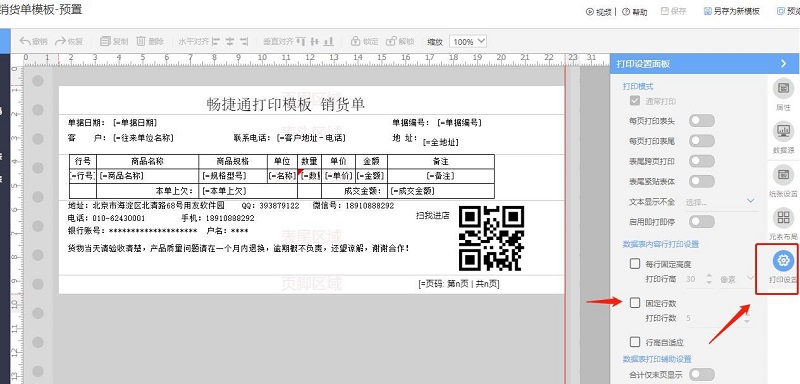Click the [=规格型号] table cell
Image resolution: width=800 pixels, height=384 pixels.
pos(233,176)
